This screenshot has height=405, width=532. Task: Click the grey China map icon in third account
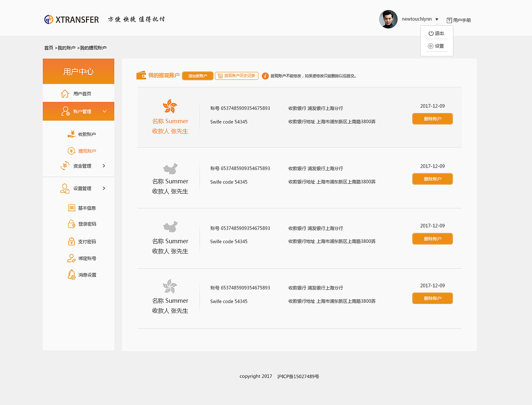pyautogui.click(x=170, y=227)
